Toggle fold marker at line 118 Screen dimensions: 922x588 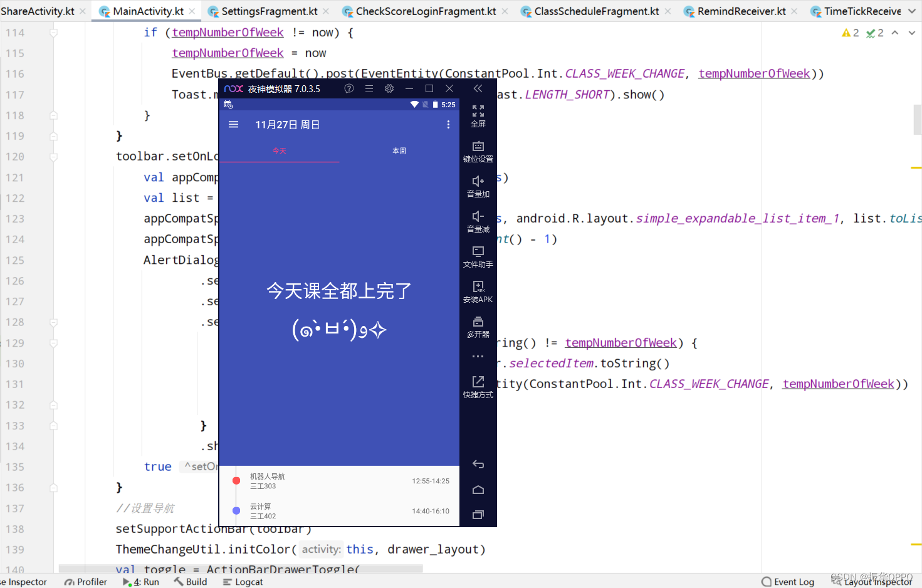click(x=54, y=115)
